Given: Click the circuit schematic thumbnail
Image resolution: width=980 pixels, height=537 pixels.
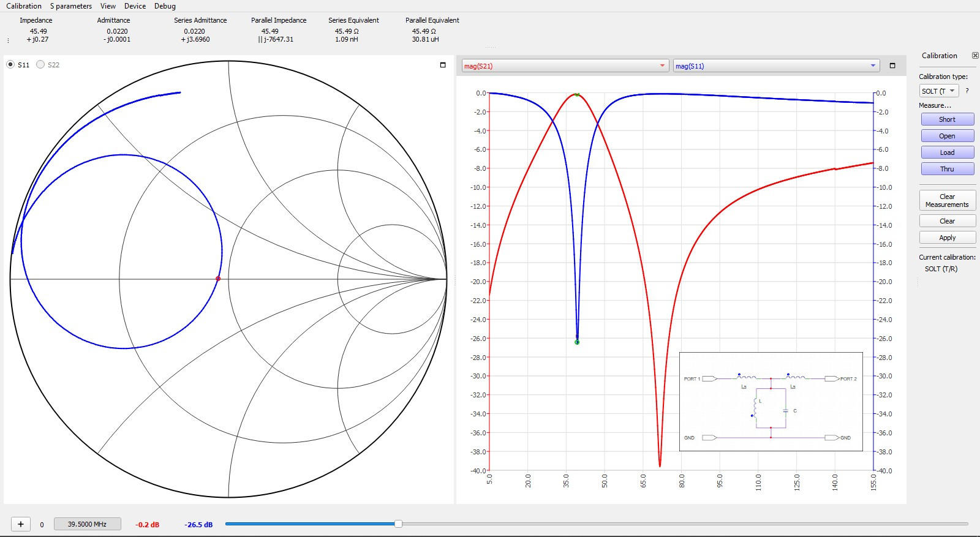Looking at the screenshot, I should click(x=771, y=402).
